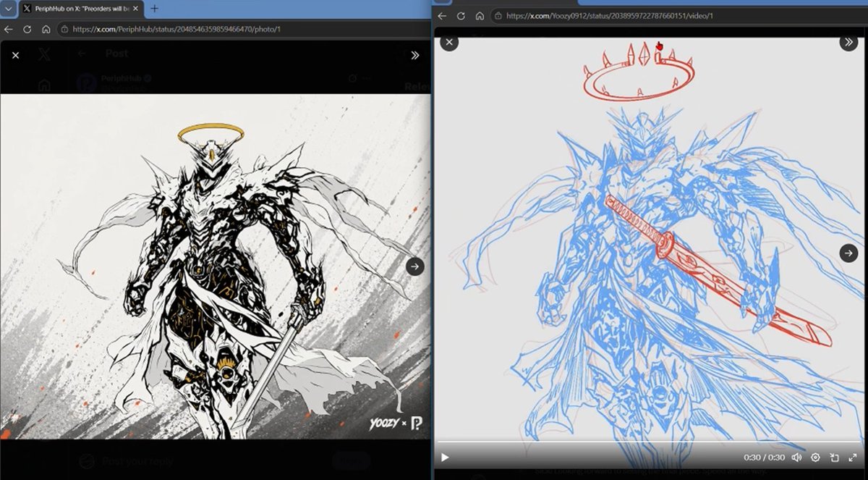The height and width of the screenshot is (480, 868).
Task: Open a new tab in left browser
Action: click(x=155, y=9)
